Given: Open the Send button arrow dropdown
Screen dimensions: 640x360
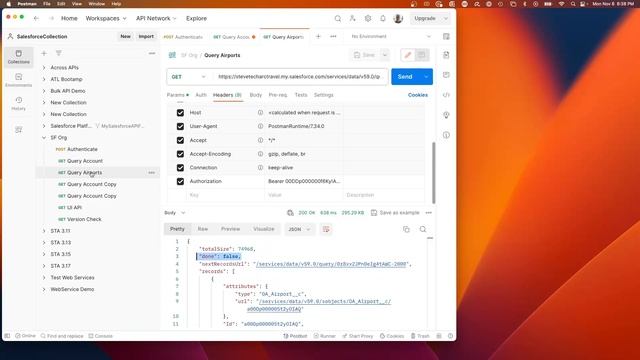Looking at the screenshot, I should click(426, 77).
